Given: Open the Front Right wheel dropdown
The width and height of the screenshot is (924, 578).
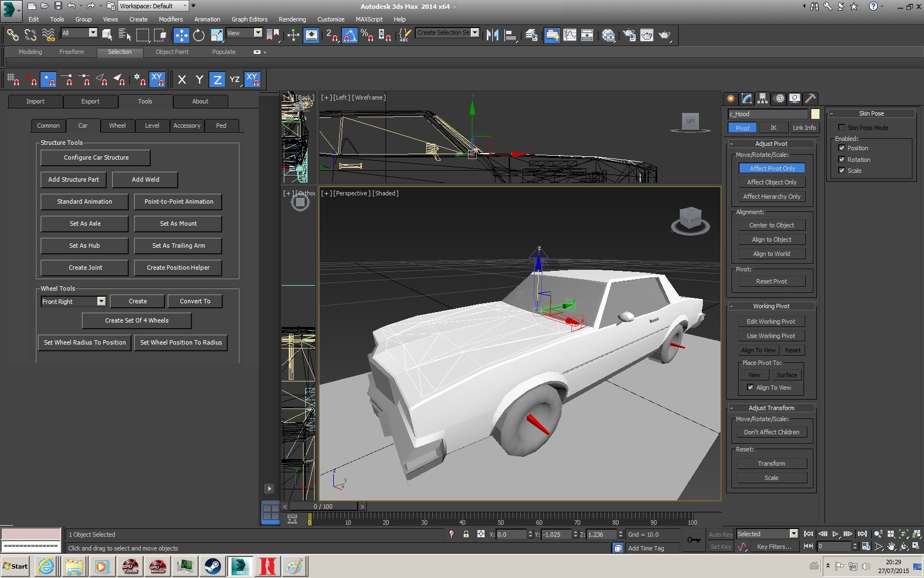Looking at the screenshot, I should pos(101,301).
